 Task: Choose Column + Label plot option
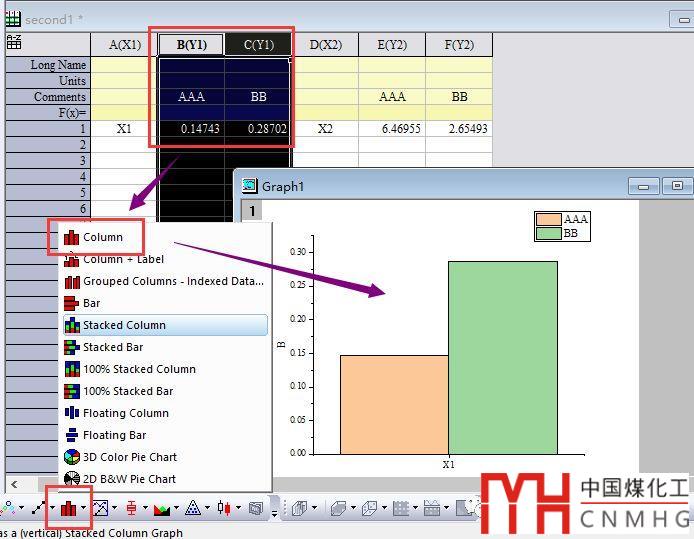166,259
